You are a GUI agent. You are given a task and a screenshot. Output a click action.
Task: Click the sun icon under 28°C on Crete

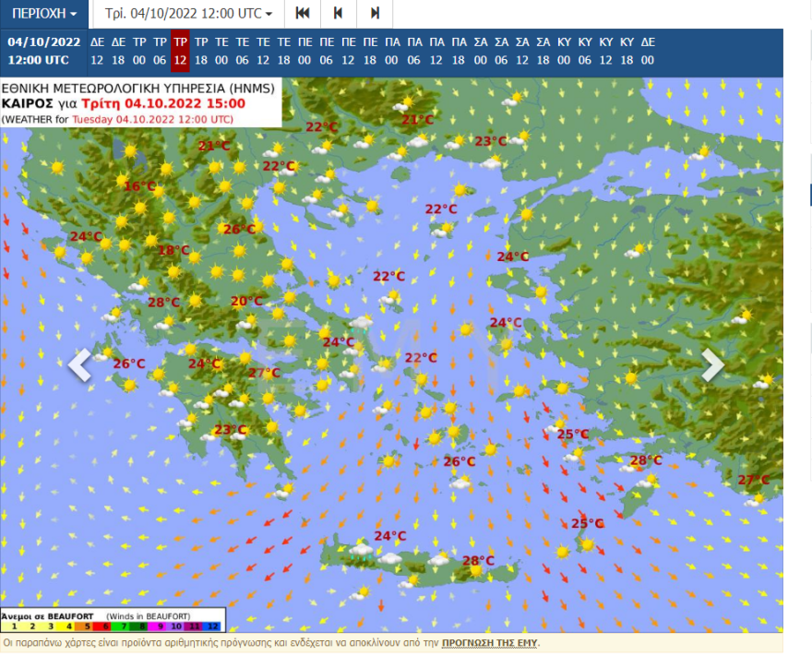(475, 572)
